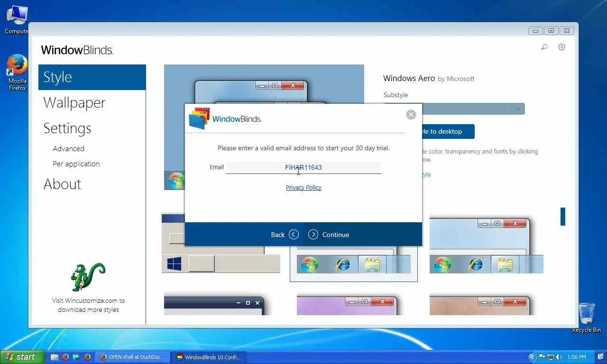
Task: Click the 1:56 PM clock
Action: pos(576,357)
